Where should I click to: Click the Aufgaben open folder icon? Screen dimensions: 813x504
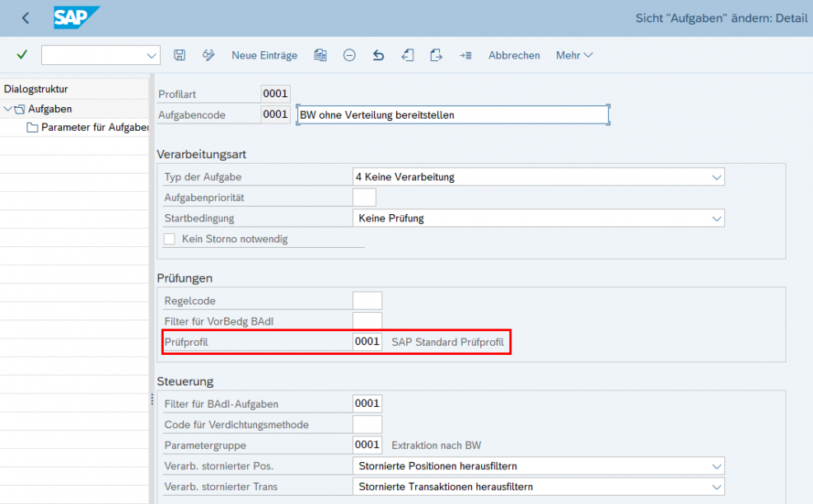click(20, 109)
